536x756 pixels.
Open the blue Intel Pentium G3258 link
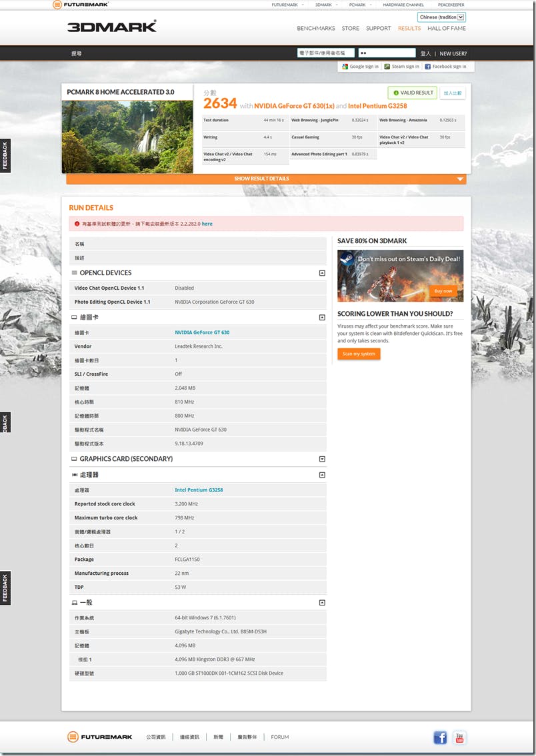click(199, 490)
